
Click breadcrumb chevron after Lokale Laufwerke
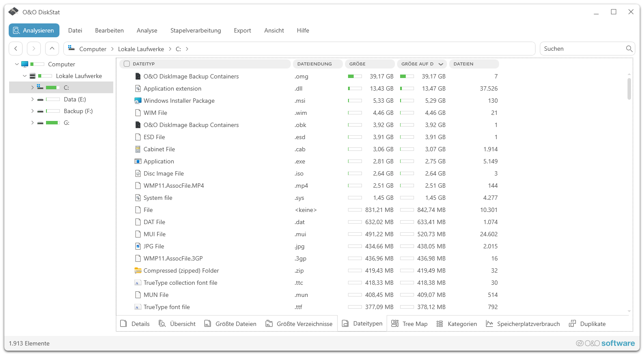click(170, 49)
